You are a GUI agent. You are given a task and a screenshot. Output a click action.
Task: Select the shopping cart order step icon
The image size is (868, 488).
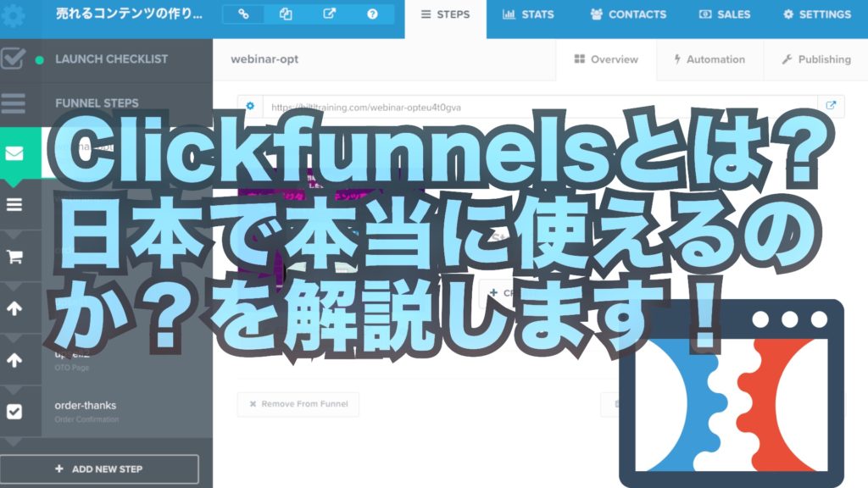[14, 256]
